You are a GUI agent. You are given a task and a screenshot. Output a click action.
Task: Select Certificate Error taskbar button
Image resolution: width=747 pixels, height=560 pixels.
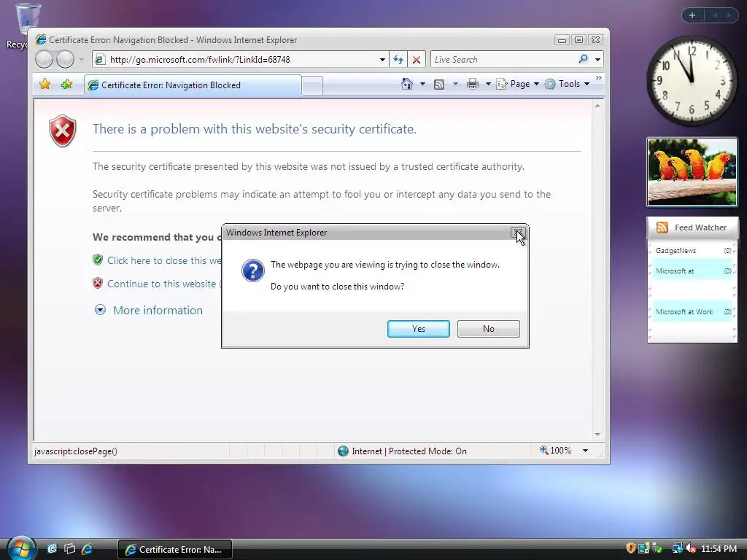pyautogui.click(x=175, y=550)
